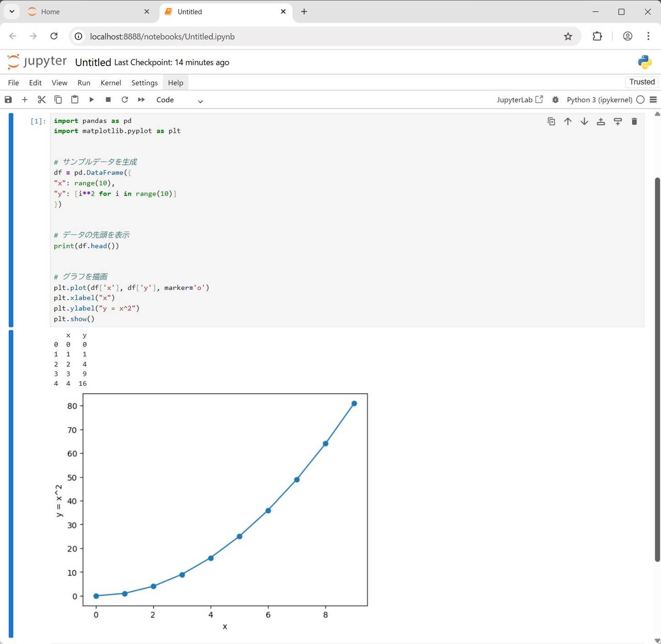Collapse the code cell via blue left bar
The height and width of the screenshot is (644, 661).
click(x=11, y=221)
